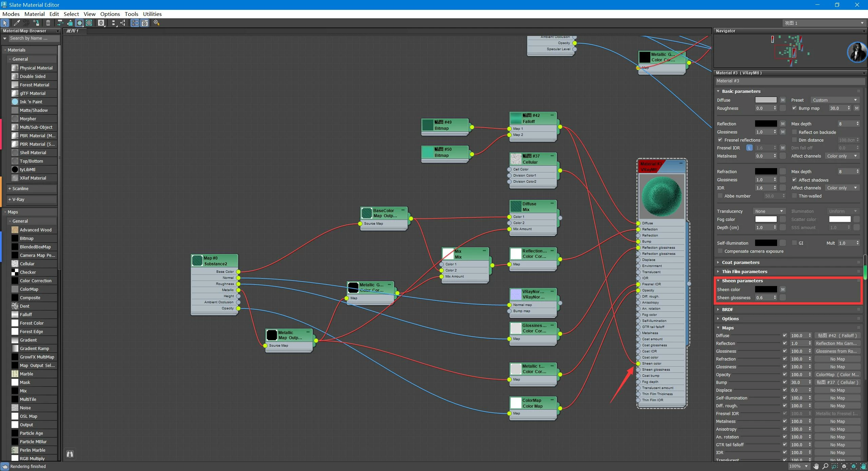
Task: Uncheck Fresnel reflections checkbox
Action: (x=720, y=140)
